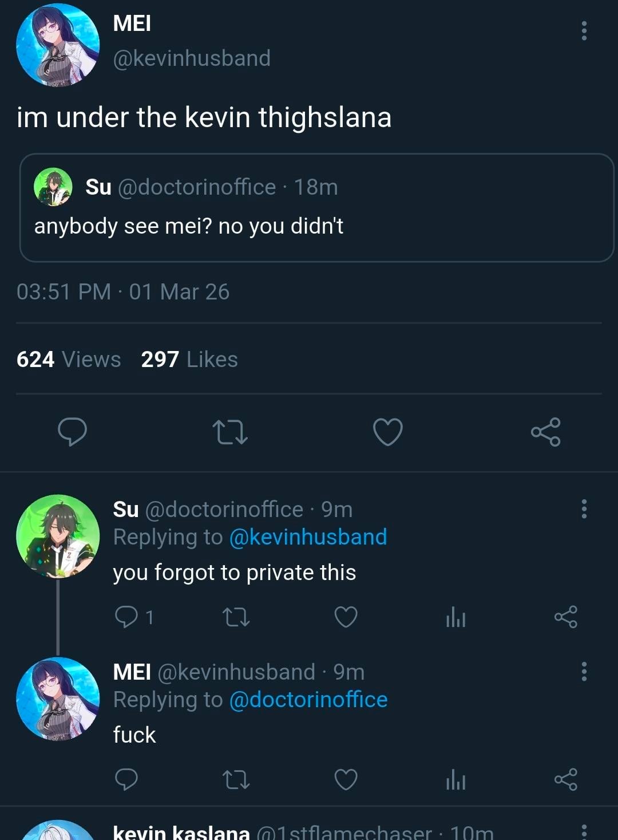This screenshot has width=618, height=840.
Task: Reply to MEI's main tweet
Action: click(x=73, y=431)
